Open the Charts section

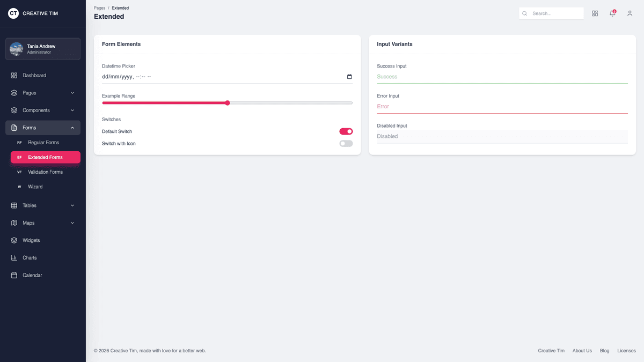[x=31, y=257]
